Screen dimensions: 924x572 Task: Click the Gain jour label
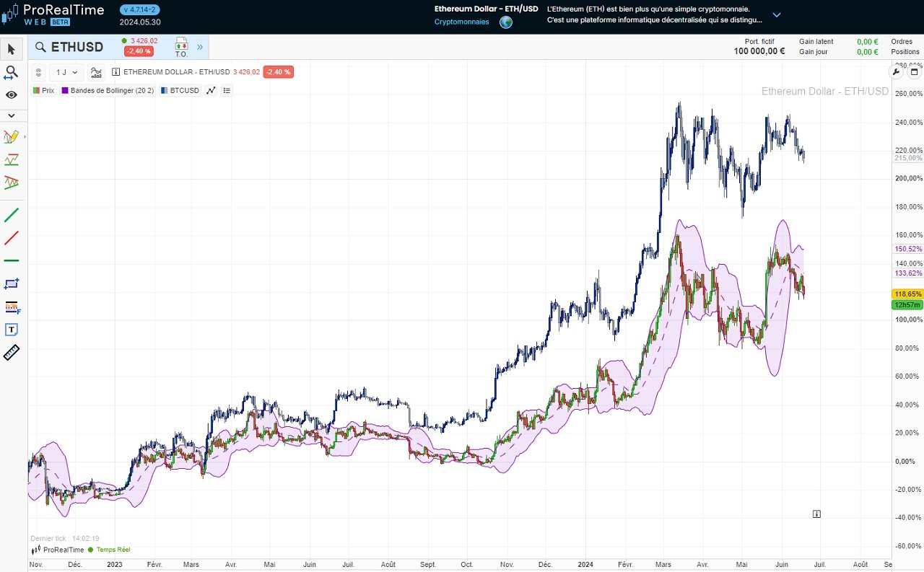tap(813, 52)
